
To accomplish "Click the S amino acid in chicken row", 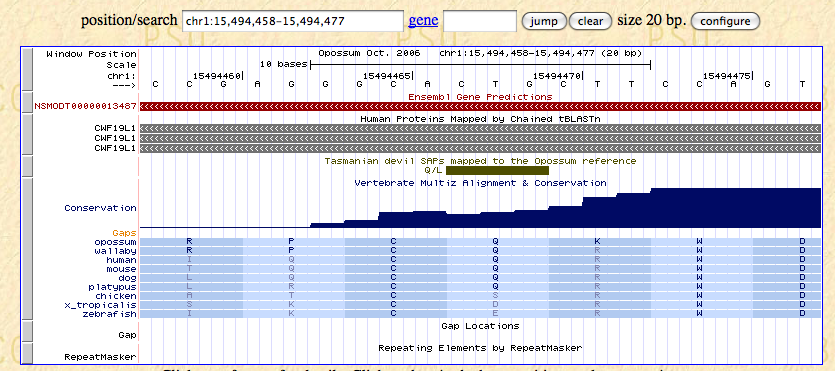I will [x=495, y=296].
